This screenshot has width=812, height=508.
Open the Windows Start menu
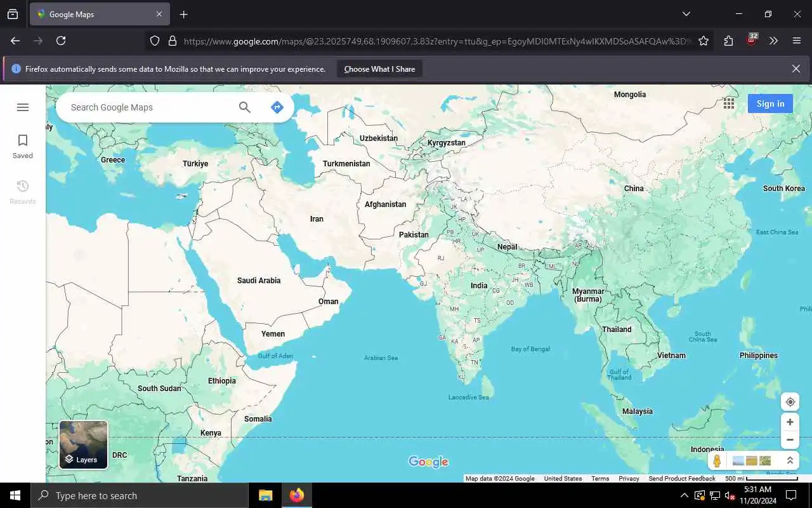[15, 495]
